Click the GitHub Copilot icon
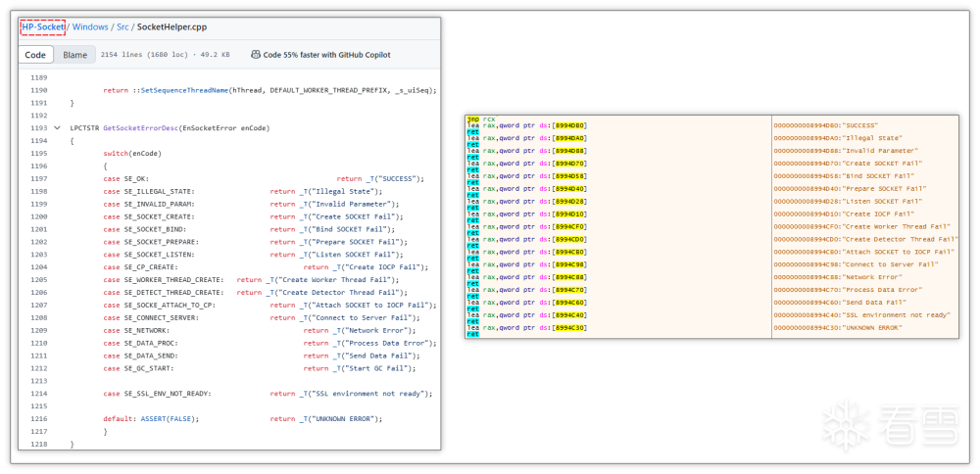The width and height of the screenshot is (980, 474). pos(255,55)
